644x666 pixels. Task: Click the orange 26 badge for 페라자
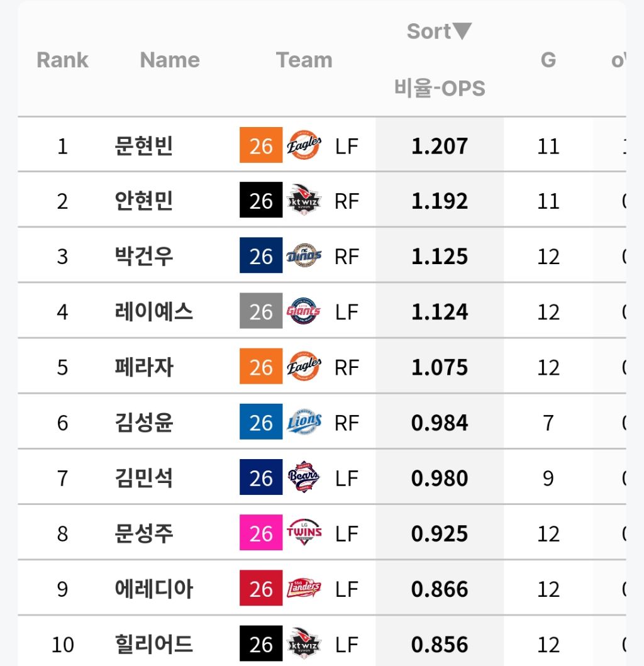click(x=261, y=367)
